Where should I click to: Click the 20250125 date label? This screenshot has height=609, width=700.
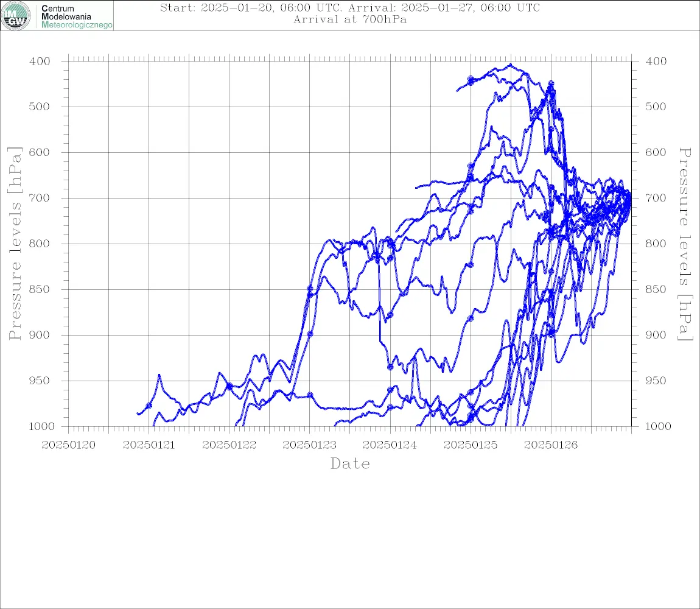[x=471, y=445]
